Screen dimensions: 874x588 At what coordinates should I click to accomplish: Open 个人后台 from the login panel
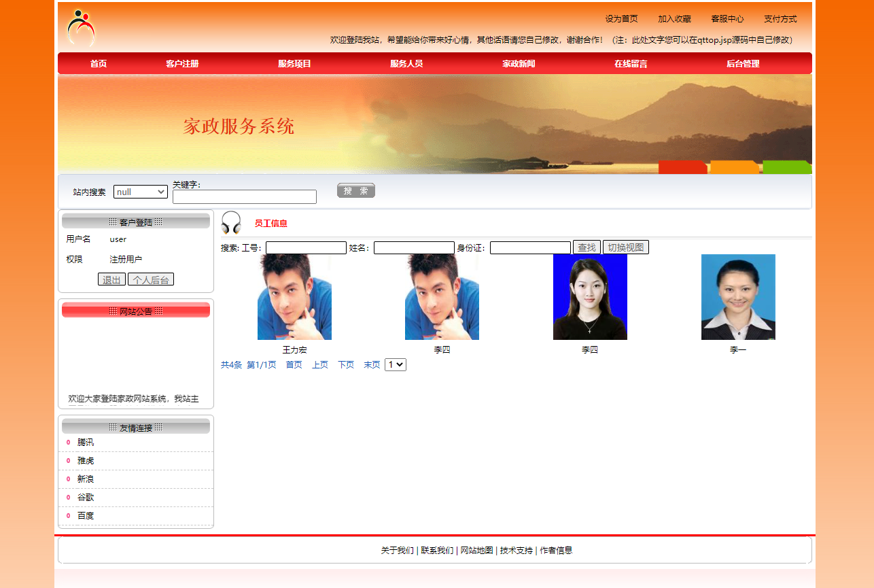pyautogui.click(x=150, y=279)
